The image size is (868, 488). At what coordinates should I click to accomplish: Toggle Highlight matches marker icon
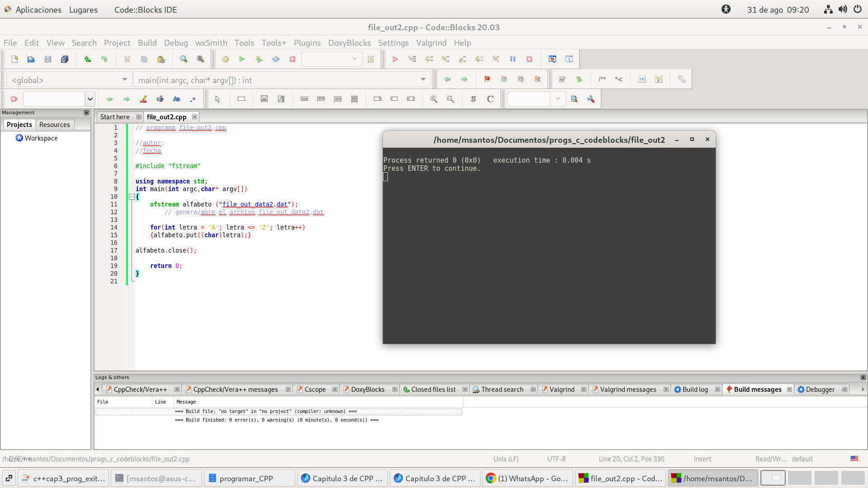(143, 99)
